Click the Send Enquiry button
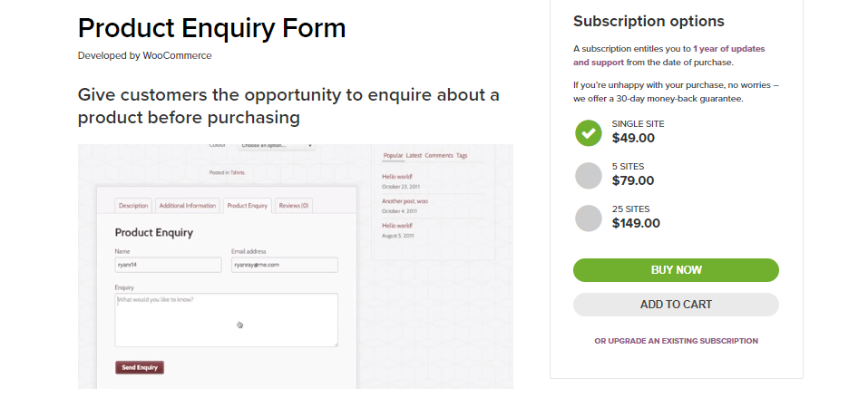 pos(140,367)
